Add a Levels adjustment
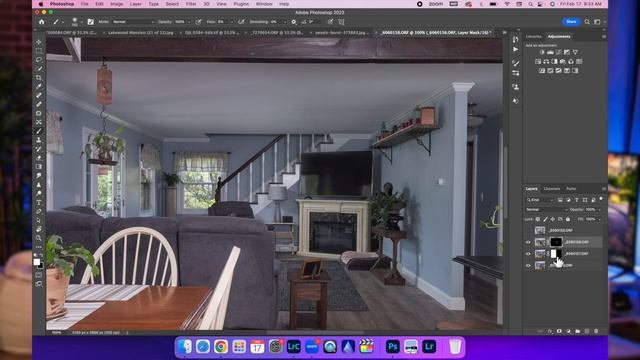This screenshot has width=640, height=360. [x=550, y=52]
